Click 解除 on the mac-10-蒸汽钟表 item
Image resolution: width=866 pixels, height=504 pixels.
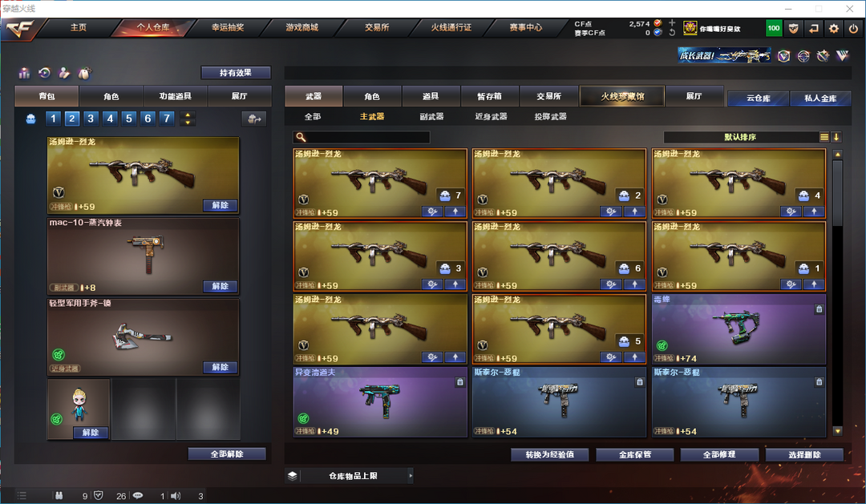[221, 286]
